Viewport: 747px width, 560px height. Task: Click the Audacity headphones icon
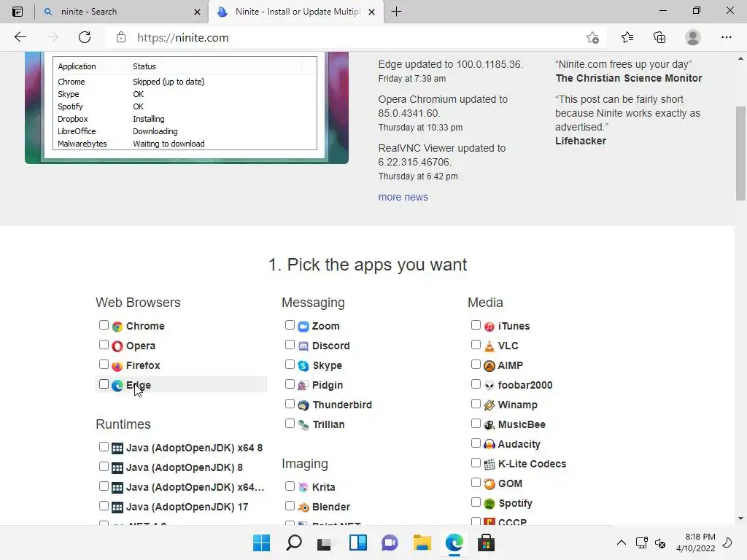pos(489,444)
